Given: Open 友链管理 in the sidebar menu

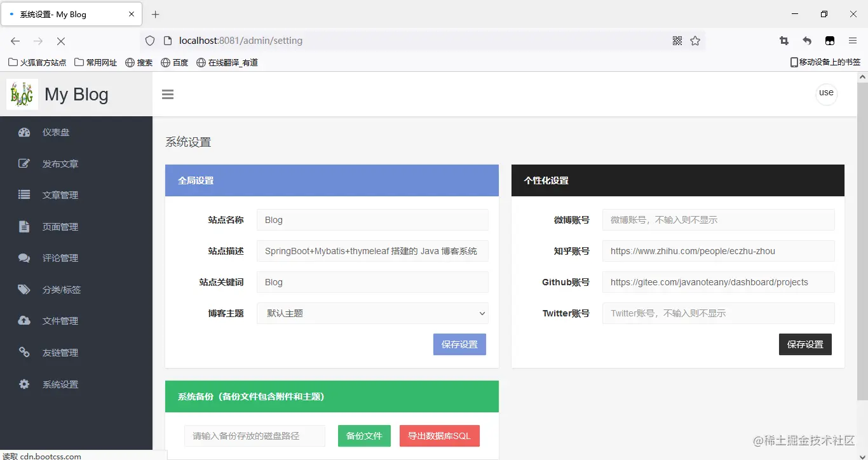Looking at the screenshot, I should (24, 352).
